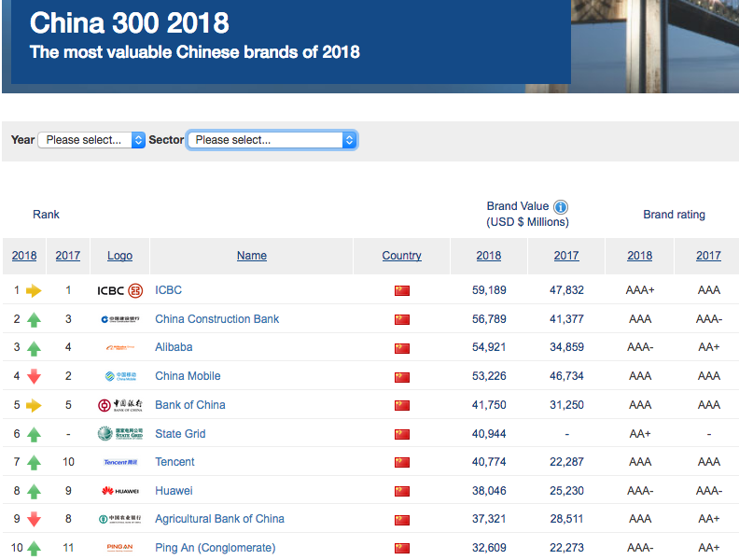Screen dimensions: 739x560
Task: Click green up arrow for China Construction Bank
Action: pos(34,320)
